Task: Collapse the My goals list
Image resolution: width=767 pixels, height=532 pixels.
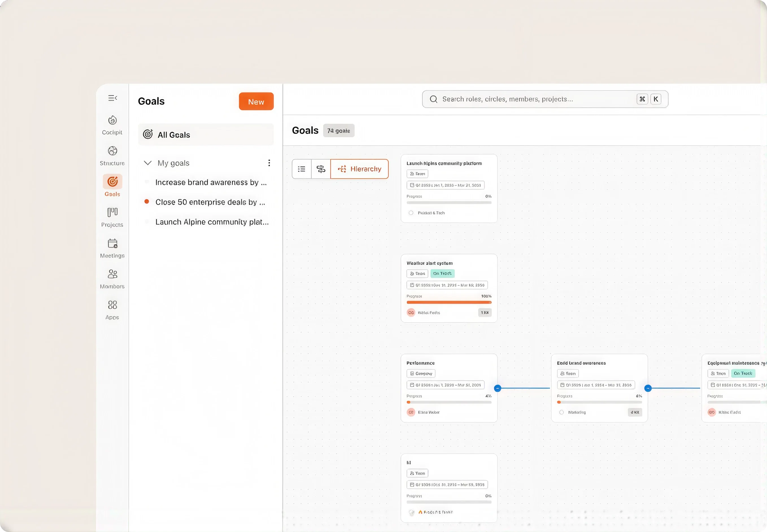Action: pos(148,163)
